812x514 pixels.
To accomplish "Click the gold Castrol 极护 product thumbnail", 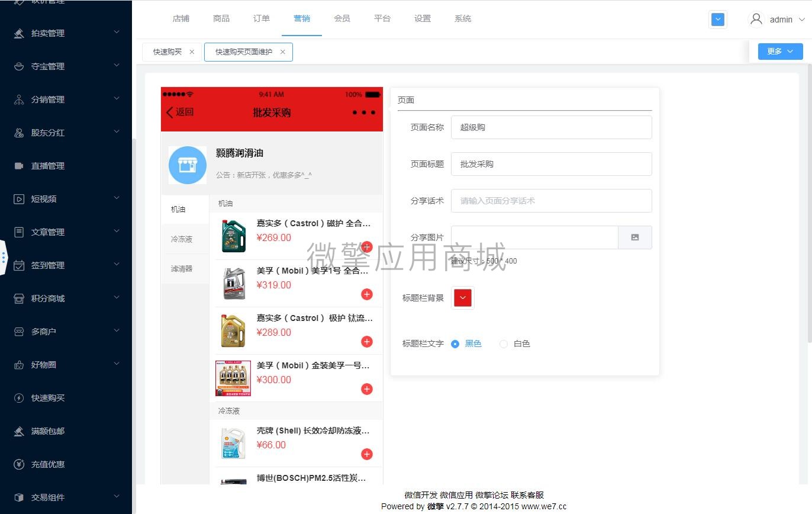I will pyautogui.click(x=233, y=331).
